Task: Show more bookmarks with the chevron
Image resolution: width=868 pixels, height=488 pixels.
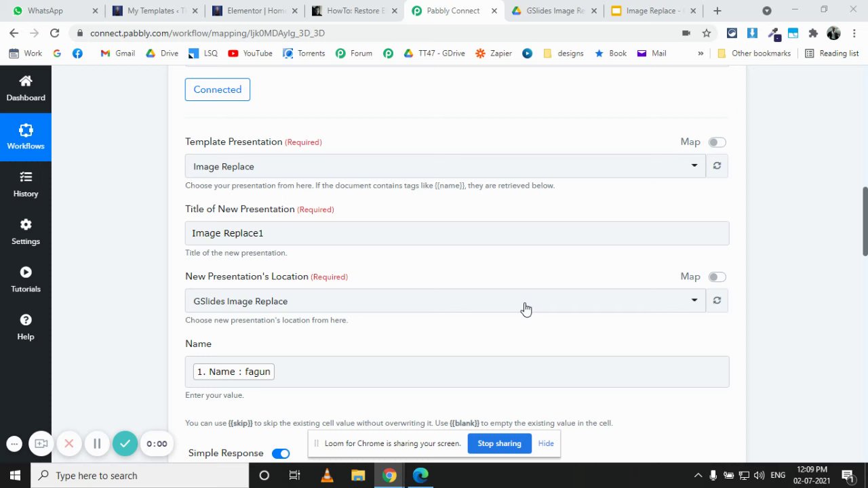Action: coord(701,54)
